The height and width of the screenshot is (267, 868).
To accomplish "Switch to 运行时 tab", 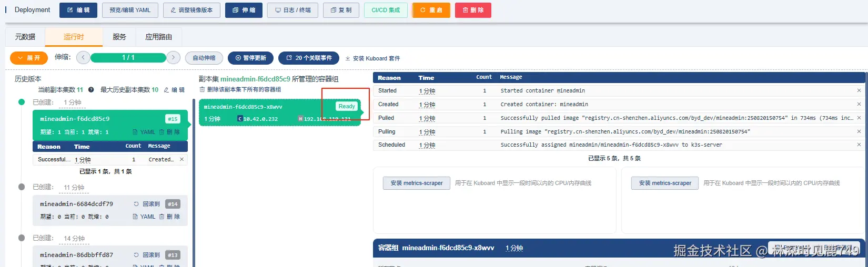I will 74,37.
